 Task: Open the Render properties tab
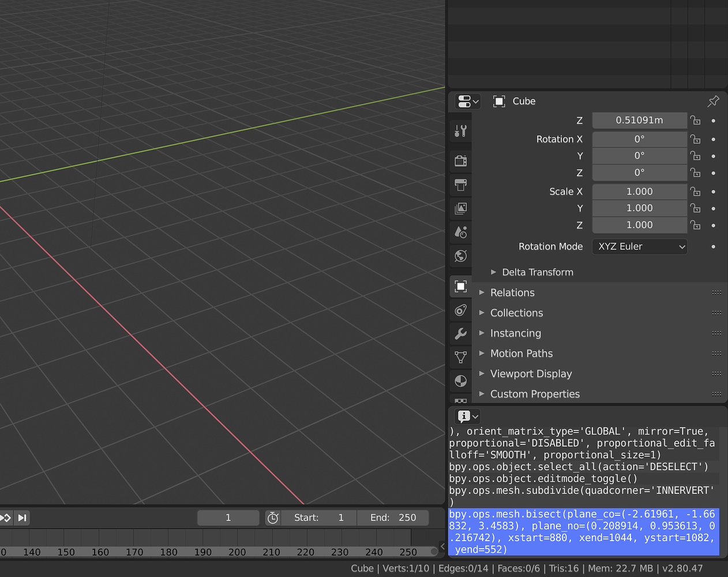(460, 160)
